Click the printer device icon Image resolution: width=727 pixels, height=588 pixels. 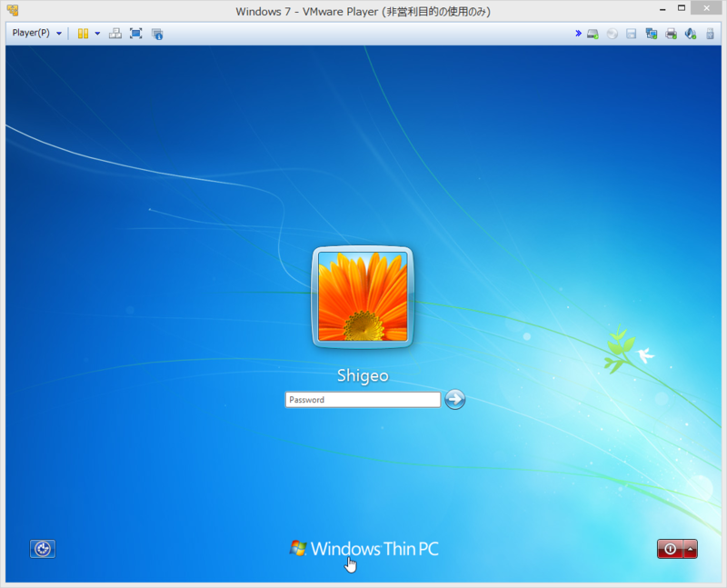click(671, 34)
